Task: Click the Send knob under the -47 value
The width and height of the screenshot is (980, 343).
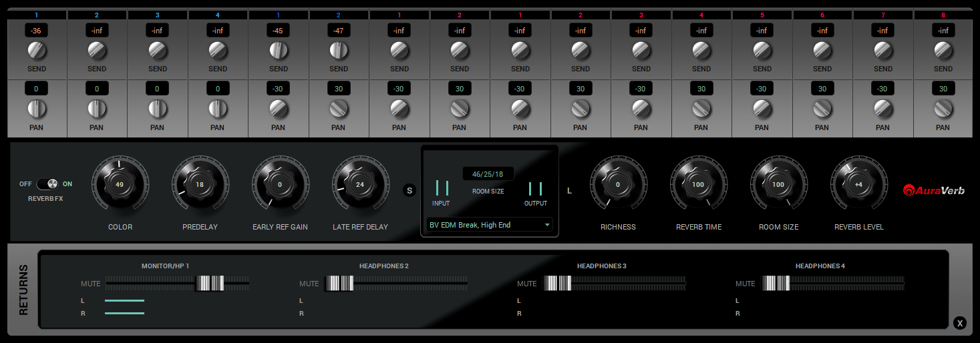Action: (339, 51)
